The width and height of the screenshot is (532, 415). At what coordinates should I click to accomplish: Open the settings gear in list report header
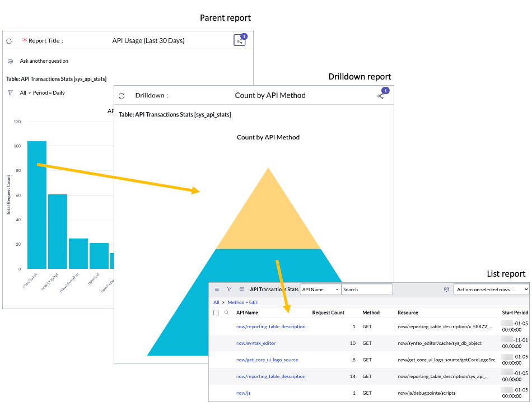coord(446,289)
